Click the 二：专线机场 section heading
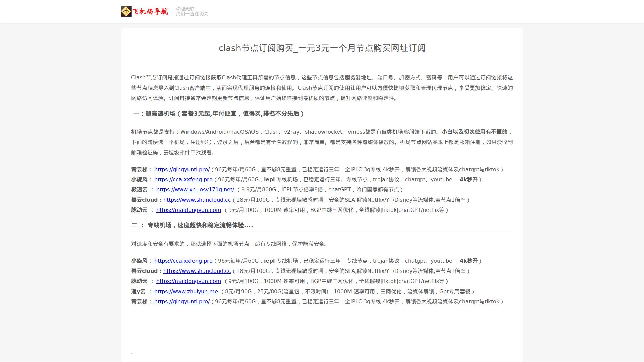The width and height of the screenshot is (644, 362). point(192,225)
